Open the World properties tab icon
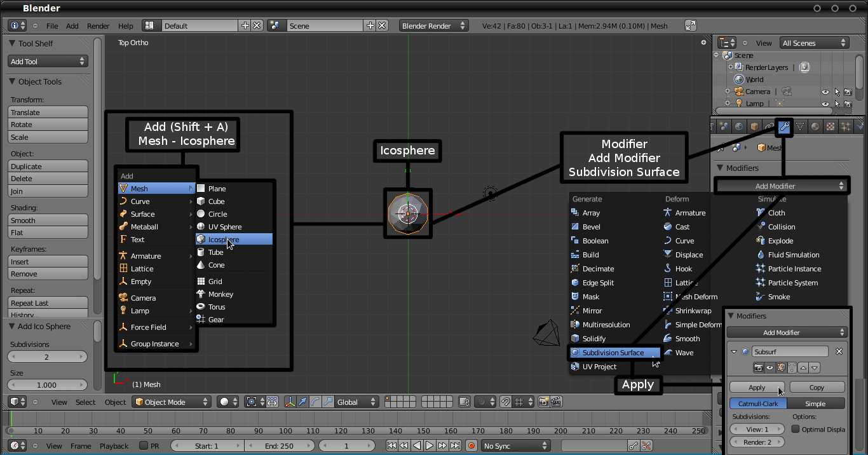Screen dimensions: 868x455 pyautogui.click(x=739, y=126)
